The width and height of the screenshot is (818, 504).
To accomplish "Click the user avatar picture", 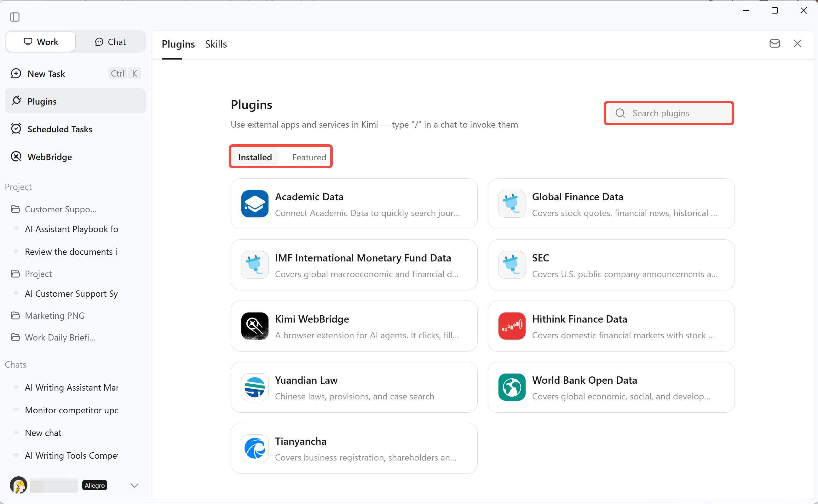I will 18,485.
